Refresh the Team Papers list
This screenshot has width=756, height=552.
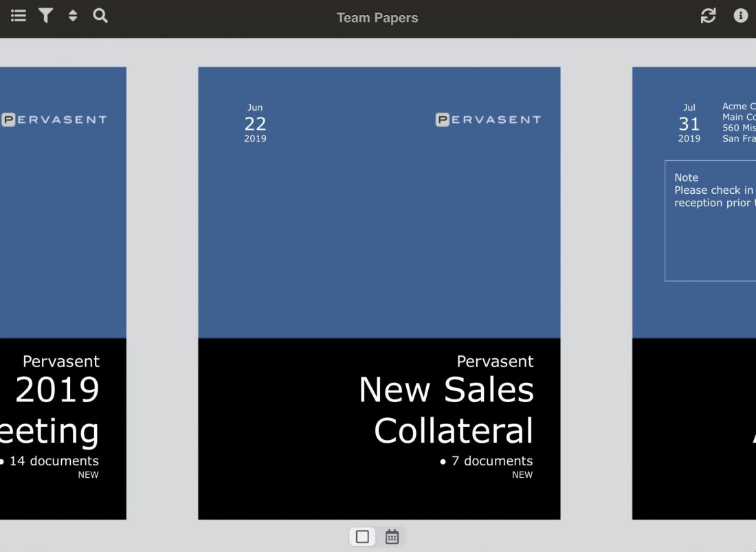click(709, 15)
